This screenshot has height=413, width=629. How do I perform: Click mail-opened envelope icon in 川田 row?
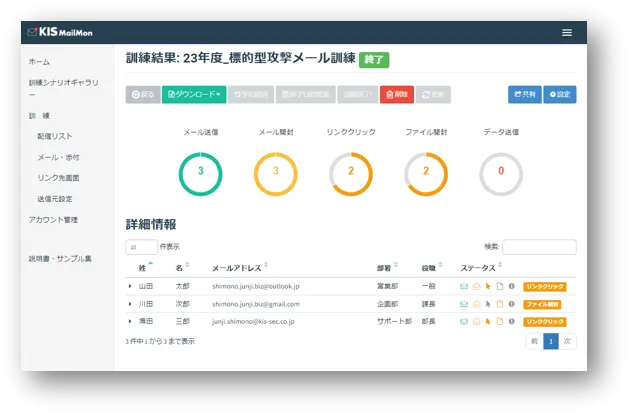pos(476,304)
